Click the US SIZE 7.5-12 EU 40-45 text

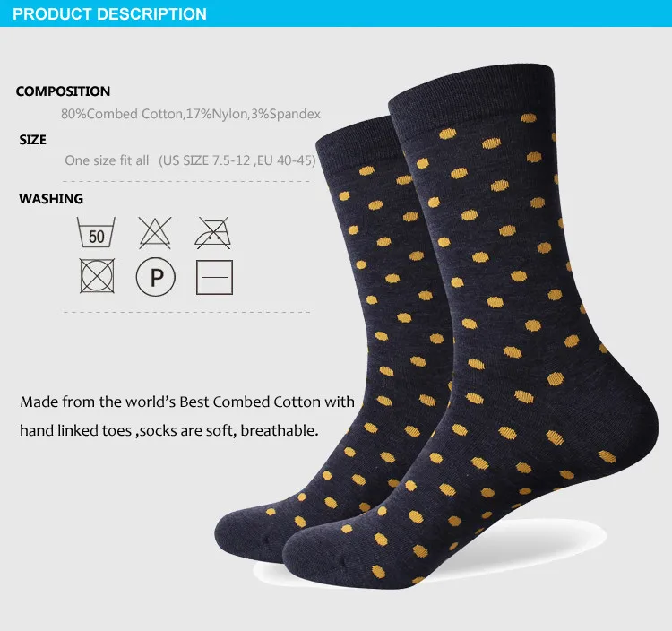[237, 160]
